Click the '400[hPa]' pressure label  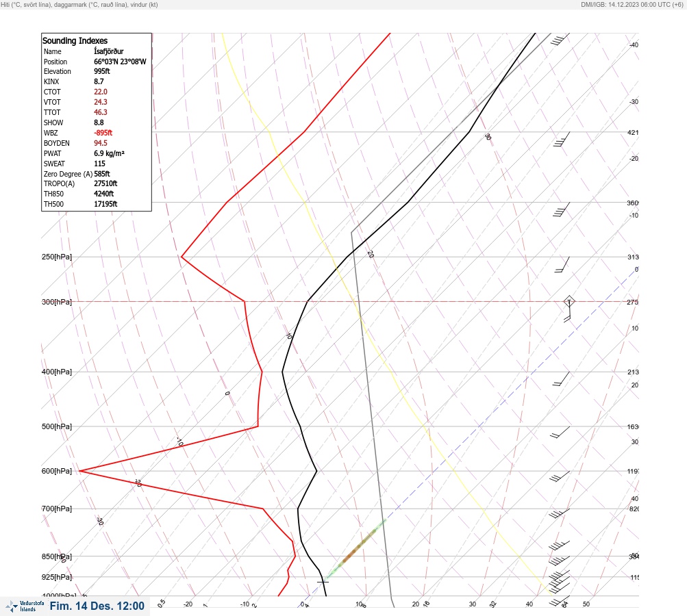[x=57, y=372]
